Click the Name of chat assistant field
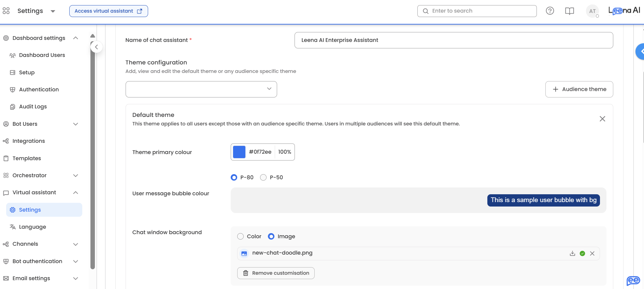This screenshot has width=644, height=289. (x=454, y=40)
